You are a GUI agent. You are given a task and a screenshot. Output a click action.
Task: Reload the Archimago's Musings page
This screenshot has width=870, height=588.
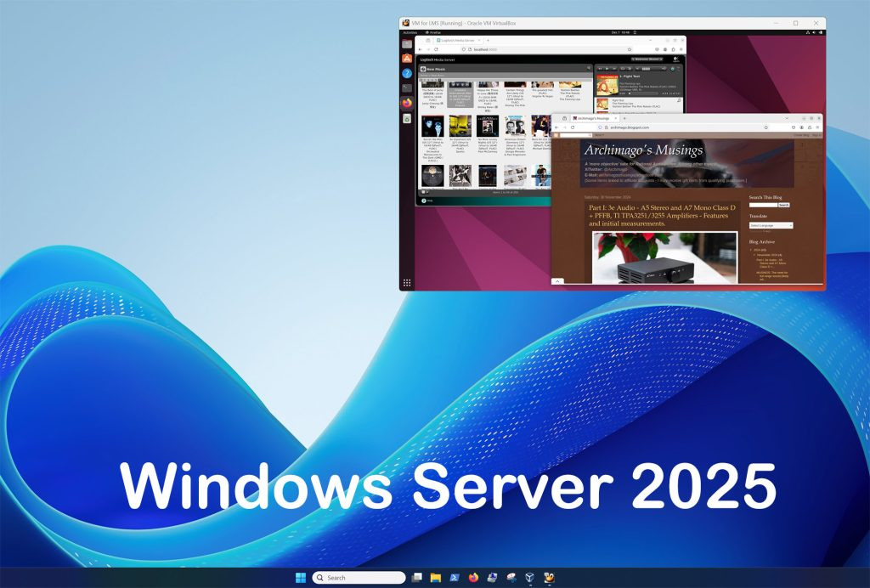pos(573,127)
